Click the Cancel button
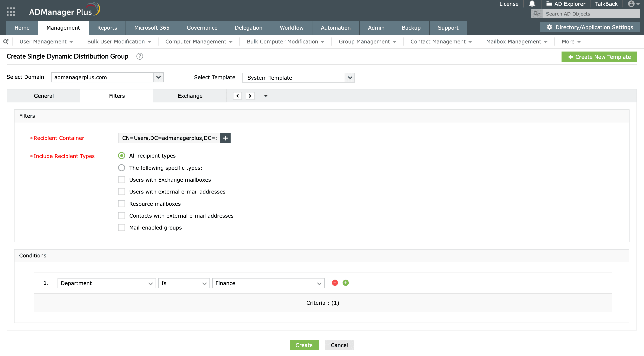The image size is (644, 356). point(339,345)
